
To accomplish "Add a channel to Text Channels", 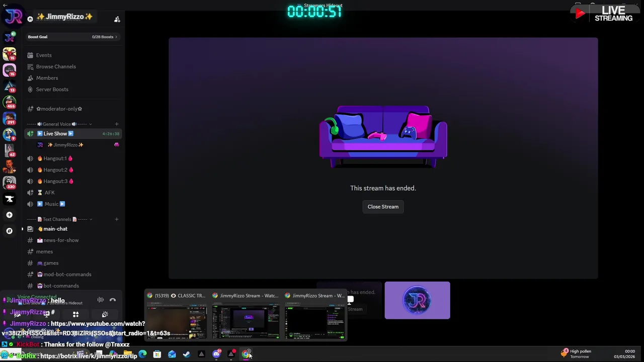I will [116, 219].
